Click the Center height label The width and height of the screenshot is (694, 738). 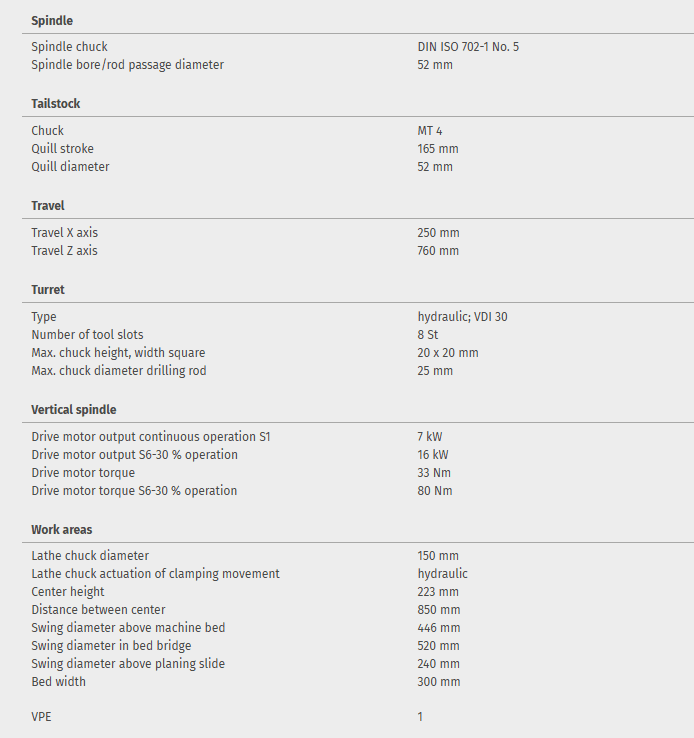tap(68, 592)
